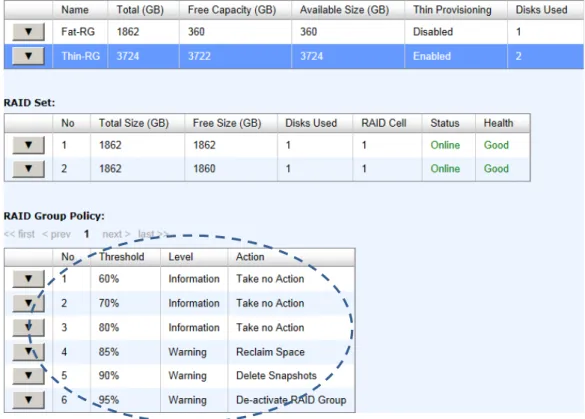585x419 pixels.
Task: Select the Good health of RAID Set 1
Action: click(x=496, y=145)
